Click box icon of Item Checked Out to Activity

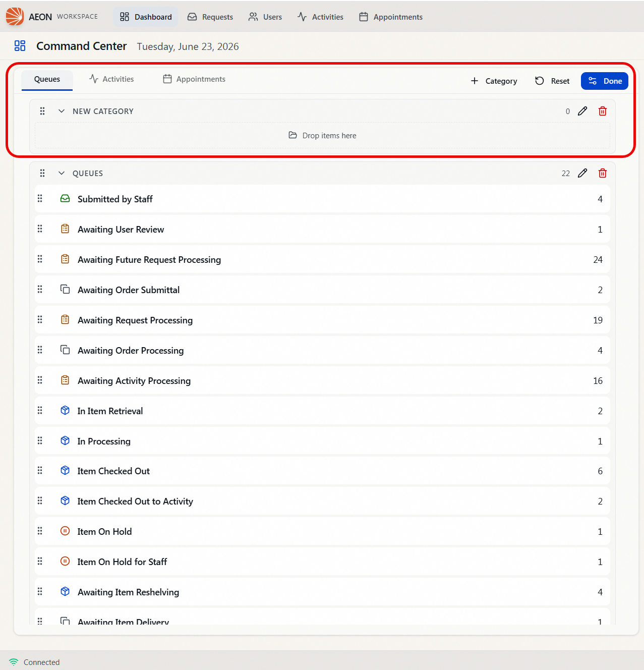[x=65, y=501]
